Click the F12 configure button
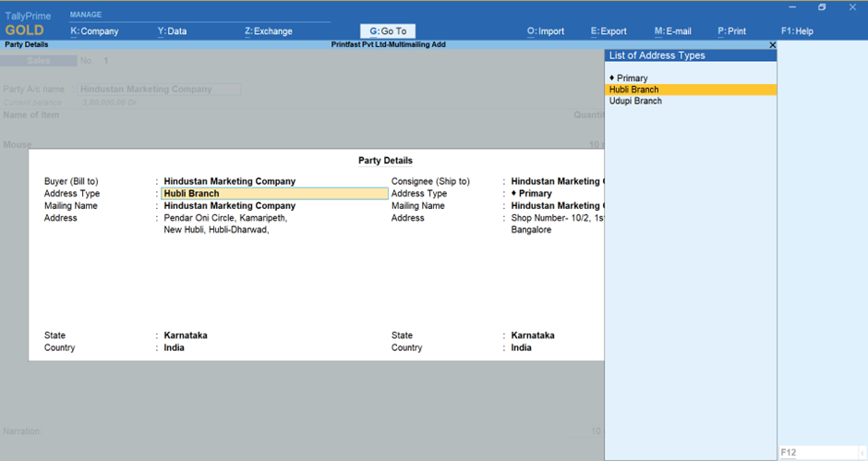This screenshot has height=461, width=868. (819, 452)
